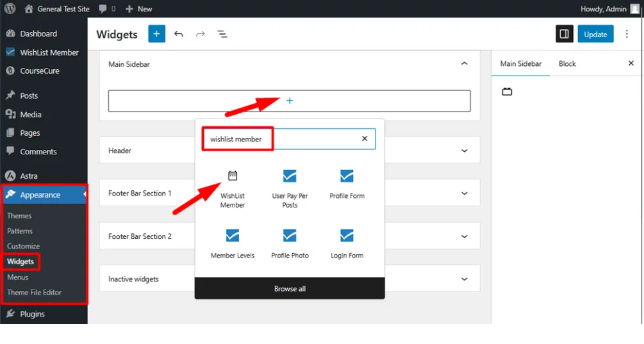Image resolution: width=644 pixels, height=344 pixels.
Task: Click the Dashboard gauge icon
Action: tap(11, 34)
